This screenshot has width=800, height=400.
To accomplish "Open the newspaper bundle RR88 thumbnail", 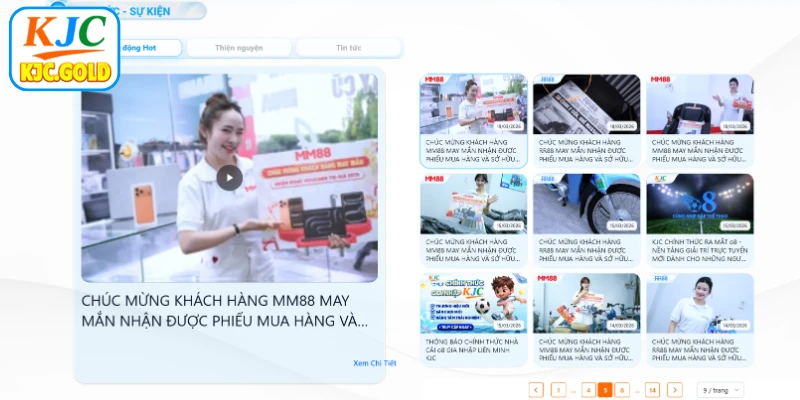I will tap(587, 104).
